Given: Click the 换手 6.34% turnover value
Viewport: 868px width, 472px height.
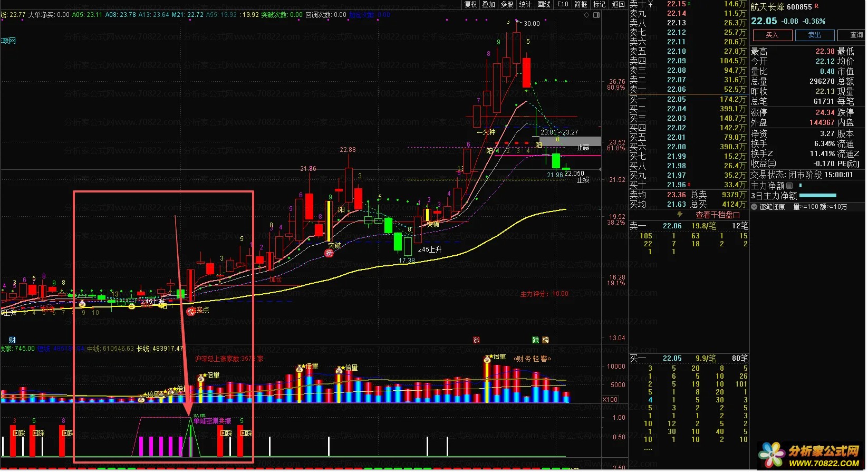Looking at the screenshot, I should [x=824, y=143].
